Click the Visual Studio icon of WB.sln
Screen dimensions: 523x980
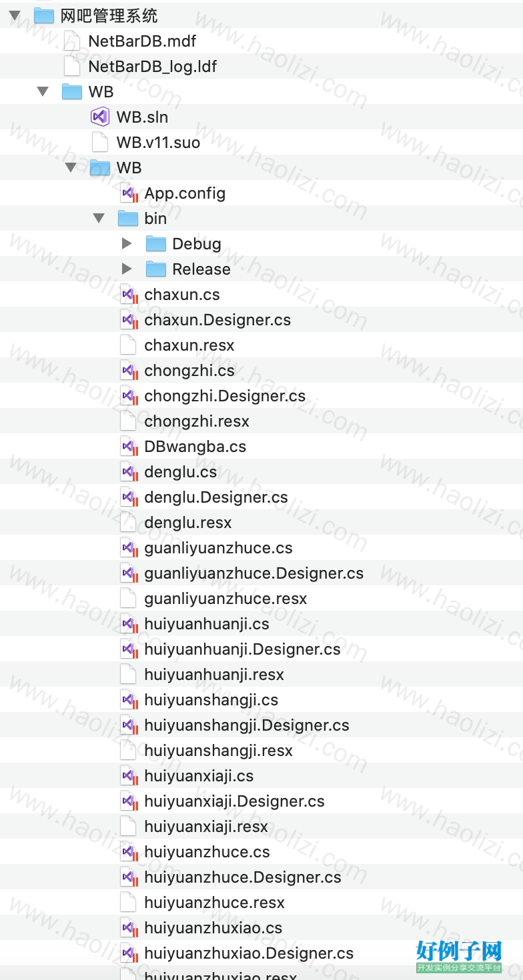pyautogui.click(x=100, y=117)
